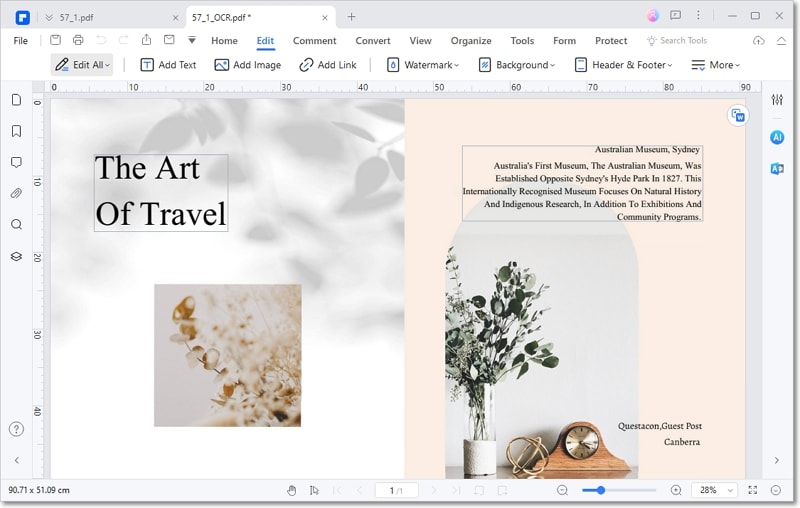Click the Print icon

tap(78, 40)
